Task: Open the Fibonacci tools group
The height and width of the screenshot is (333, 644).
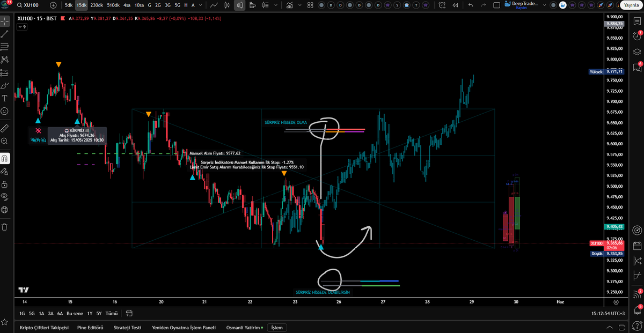Action: coord(5,47)
